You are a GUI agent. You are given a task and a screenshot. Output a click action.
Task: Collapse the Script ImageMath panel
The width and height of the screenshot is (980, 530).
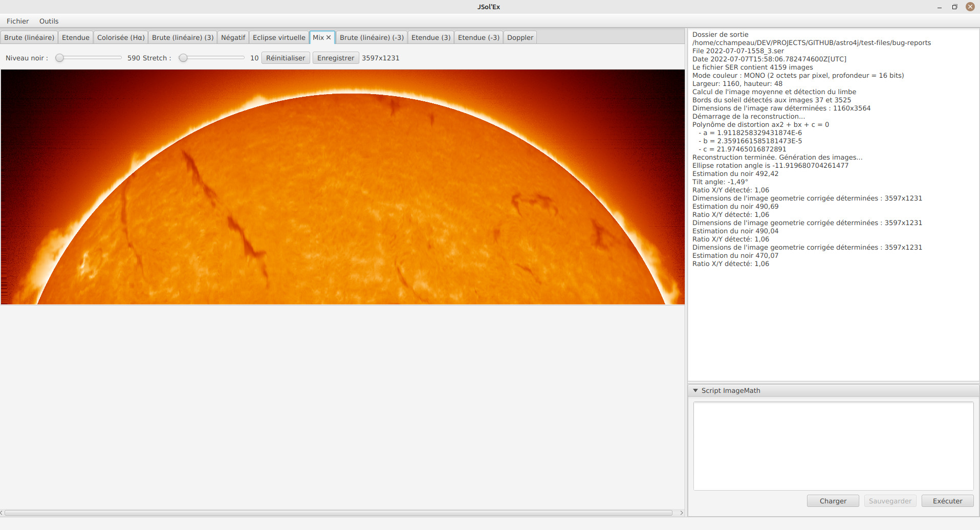tap(695, 390)
